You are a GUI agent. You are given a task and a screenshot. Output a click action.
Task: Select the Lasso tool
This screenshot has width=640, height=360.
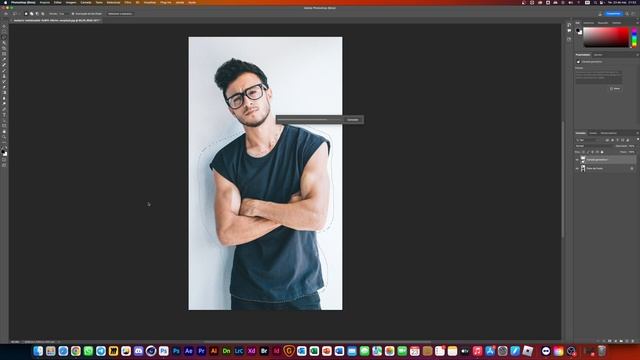(4, 37)
